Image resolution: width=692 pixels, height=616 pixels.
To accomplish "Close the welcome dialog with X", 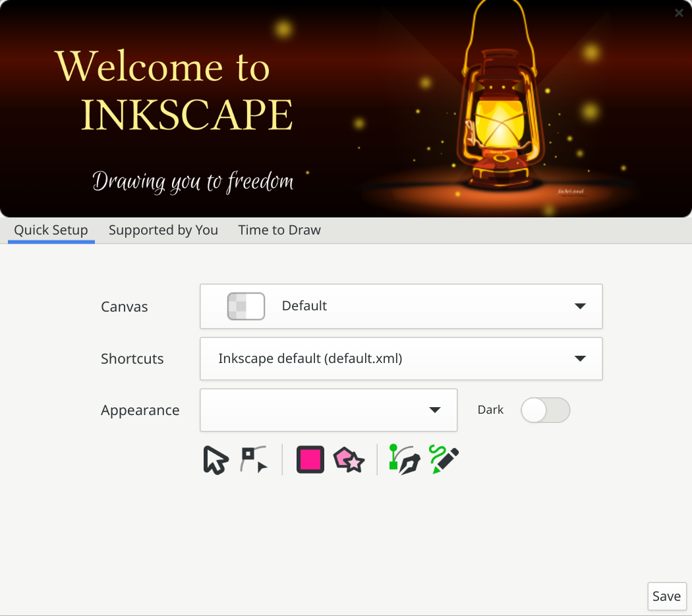I will (x=679, y=13).
